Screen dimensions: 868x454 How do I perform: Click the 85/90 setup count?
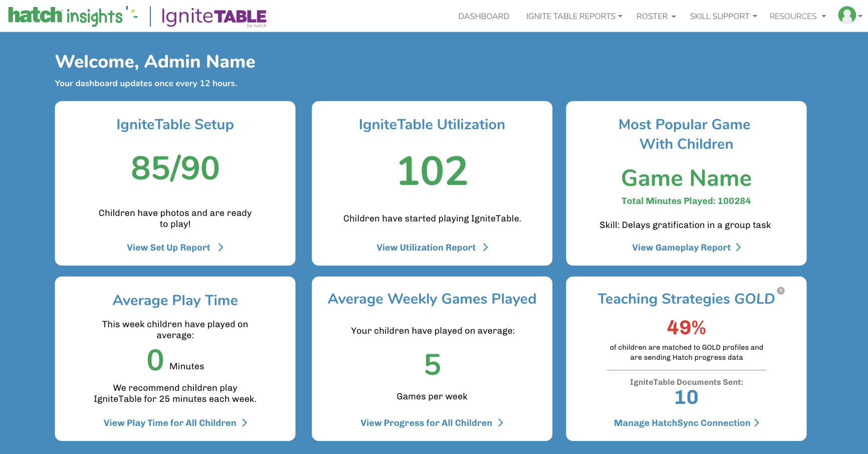click(x=175, y=168)
